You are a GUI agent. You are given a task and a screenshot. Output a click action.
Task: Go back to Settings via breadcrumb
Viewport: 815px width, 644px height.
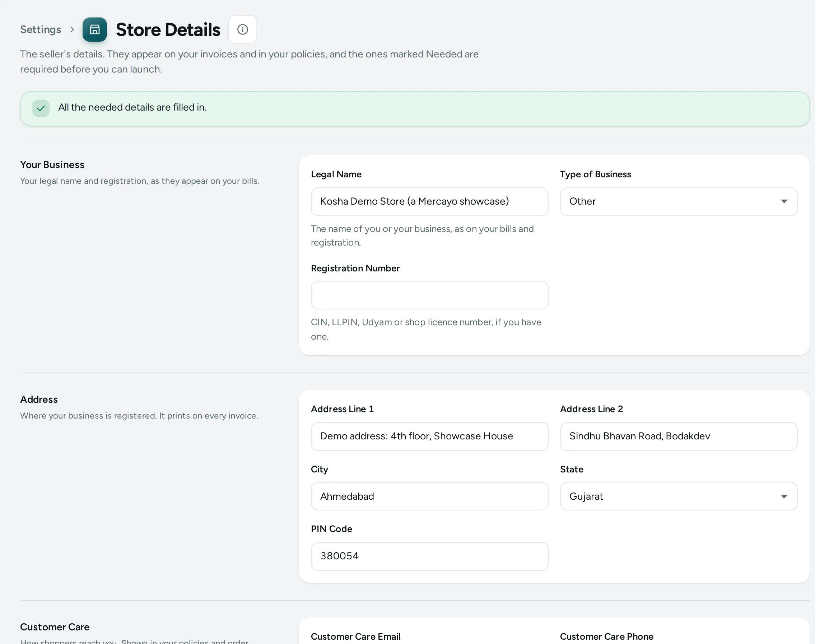(40, 29)
